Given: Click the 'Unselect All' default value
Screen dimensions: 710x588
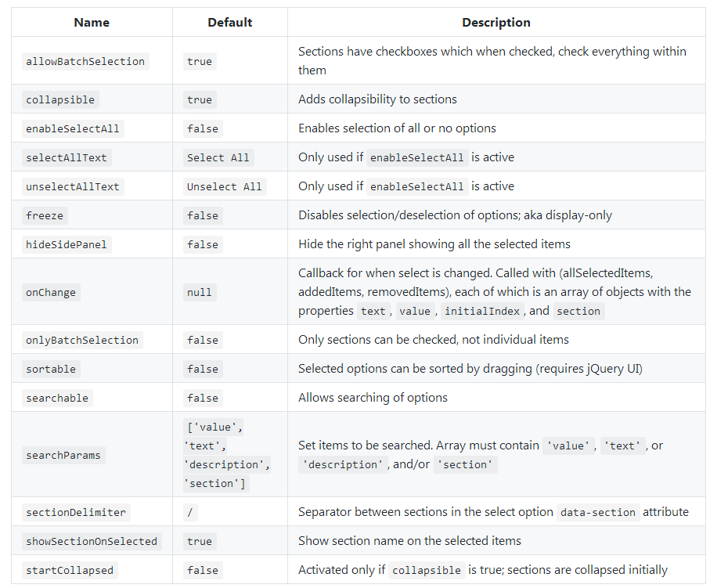Looking at the screenshot, I should point(224,186).
